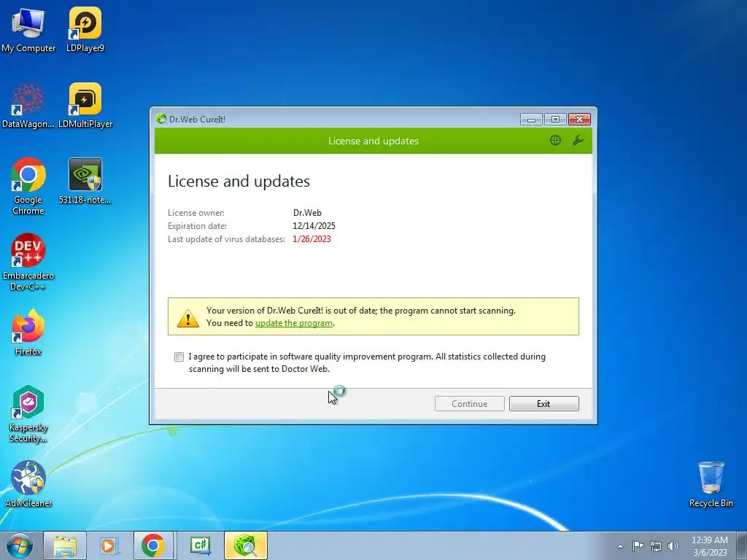Follow the 'update the program' link
This screenshot has height=560, width=747.
click(294, 323)
